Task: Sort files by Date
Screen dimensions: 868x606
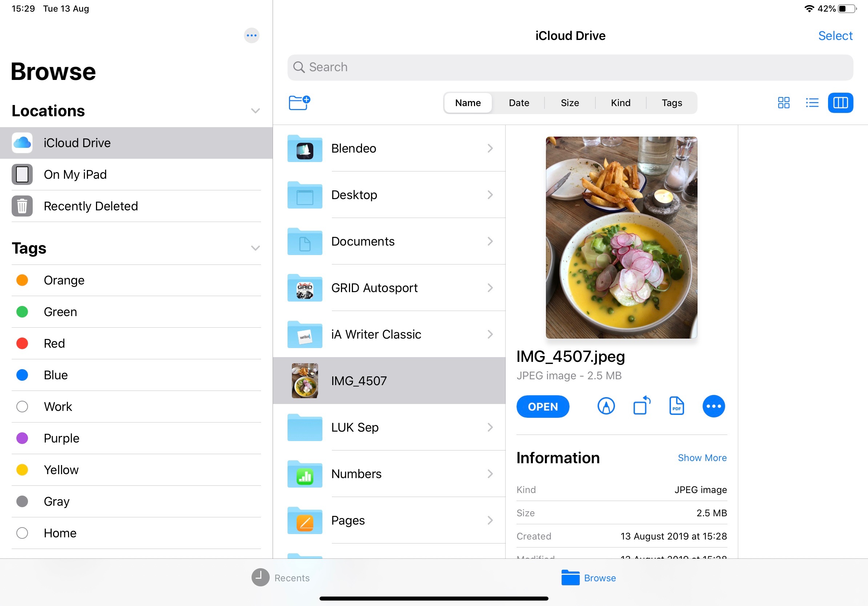Action: click(519, 103)
